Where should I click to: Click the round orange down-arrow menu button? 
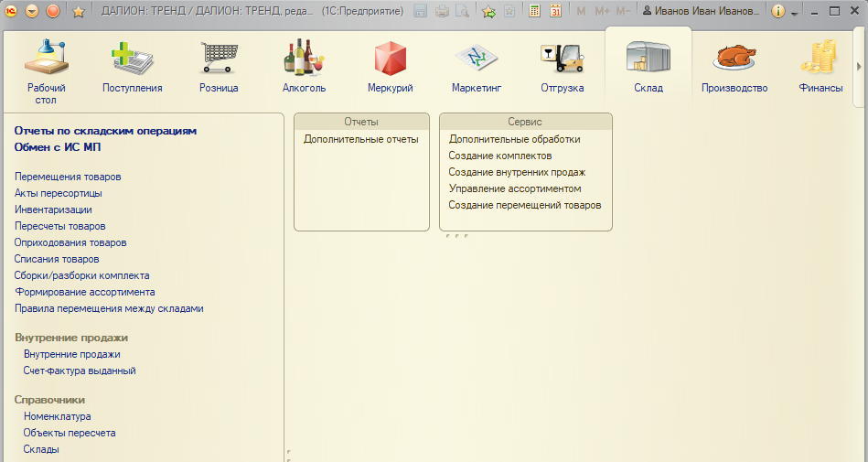coord(32,11)
